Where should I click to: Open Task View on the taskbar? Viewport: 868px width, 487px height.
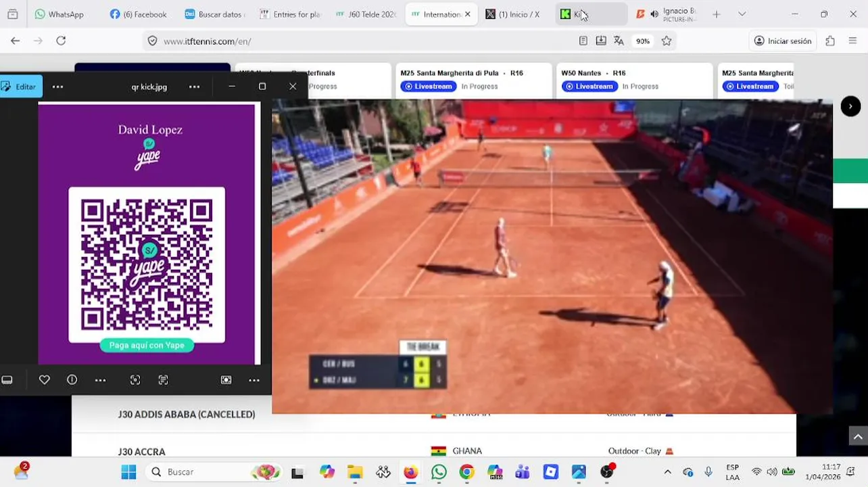click(x=297, y=472)
